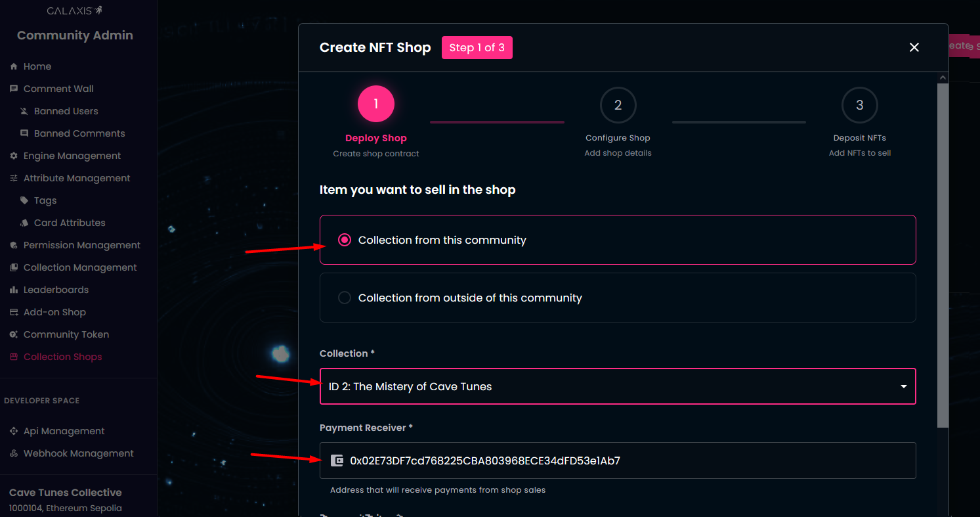This screenshot has width=980, height=517.
Task: Click the Leaderboards bar chart icon
Action: [x=14, y=290]
